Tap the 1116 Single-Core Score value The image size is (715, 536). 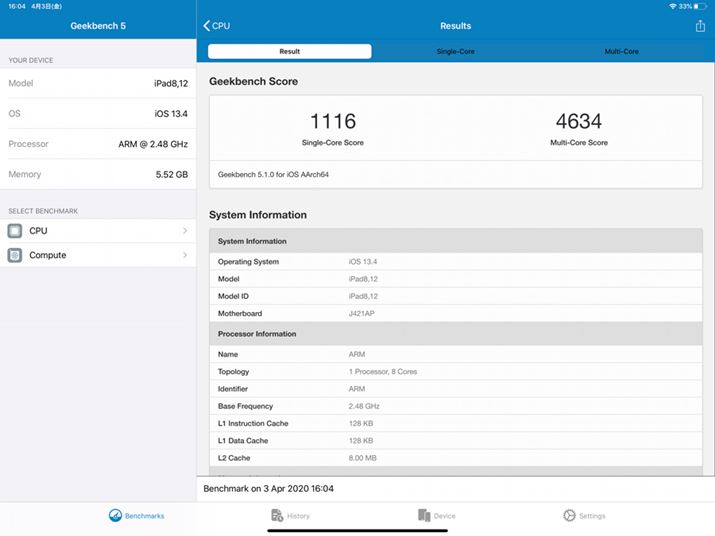point(332,122)
